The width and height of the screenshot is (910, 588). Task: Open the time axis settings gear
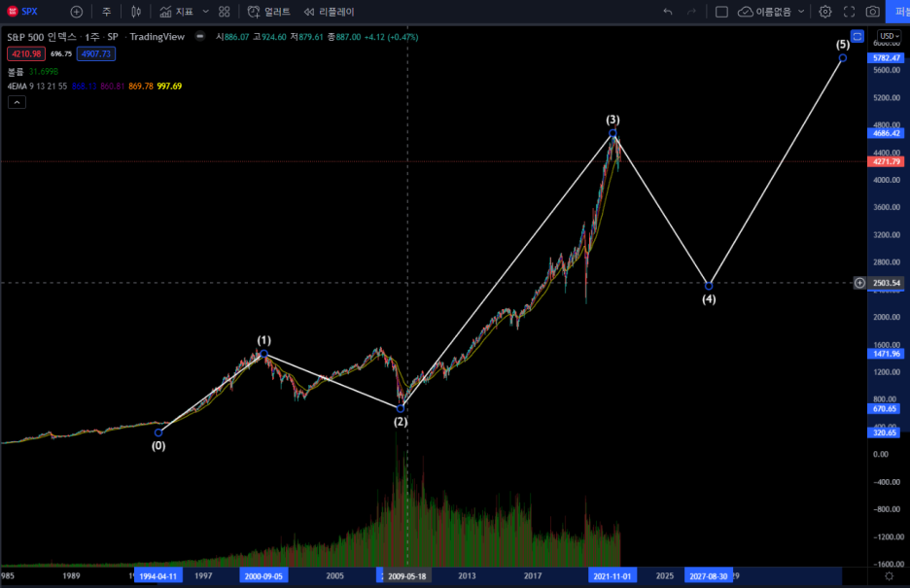(889, 575)
